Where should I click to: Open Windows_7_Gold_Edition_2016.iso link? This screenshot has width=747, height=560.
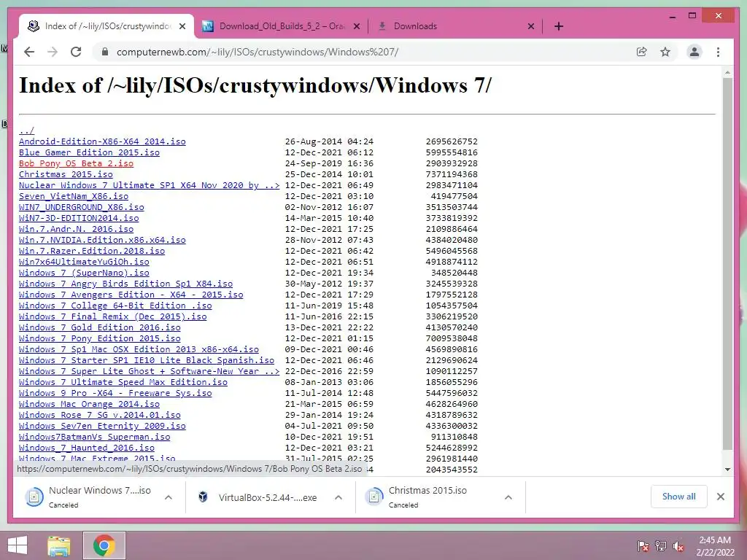point(100,327)
